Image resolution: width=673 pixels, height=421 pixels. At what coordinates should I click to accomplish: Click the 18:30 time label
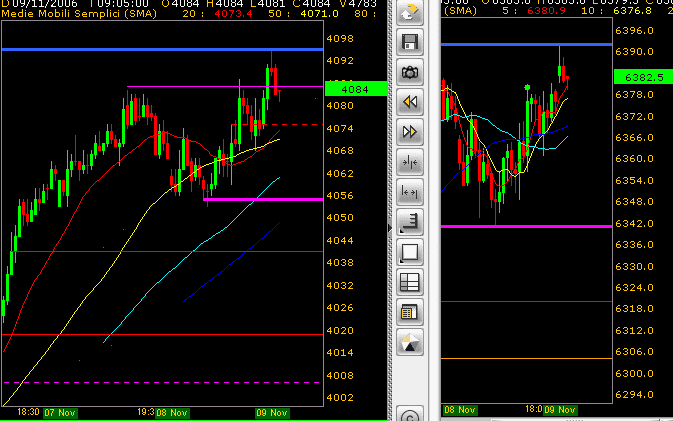tap(28, 412)
